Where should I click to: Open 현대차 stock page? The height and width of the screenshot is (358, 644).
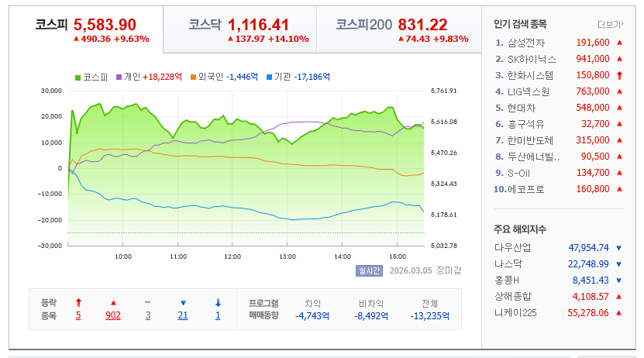pyautogui.click(x=522, y=108)
